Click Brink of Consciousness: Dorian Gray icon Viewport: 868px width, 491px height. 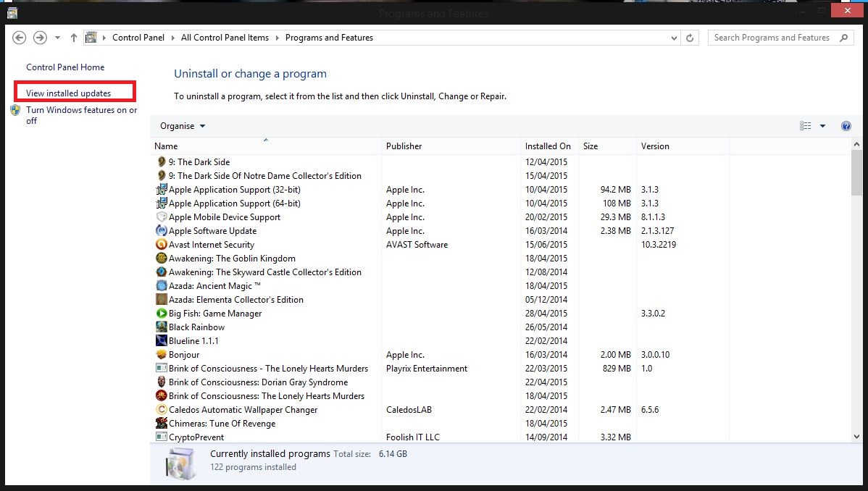click(161, 382)
